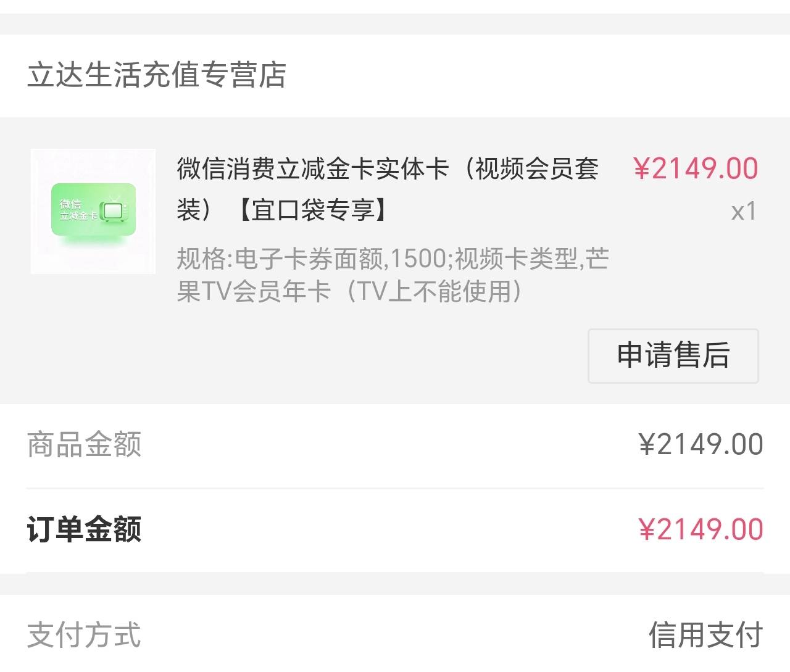Click the x1 quantity indicator
Screen dimensions: 790x672
point(743,212)
